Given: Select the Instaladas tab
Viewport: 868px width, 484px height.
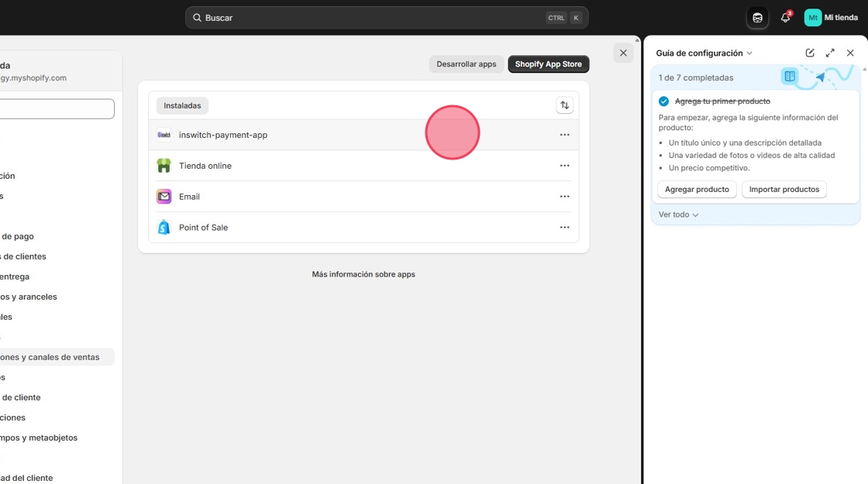Looking at the screenshot, I should [x=182, y=105].
